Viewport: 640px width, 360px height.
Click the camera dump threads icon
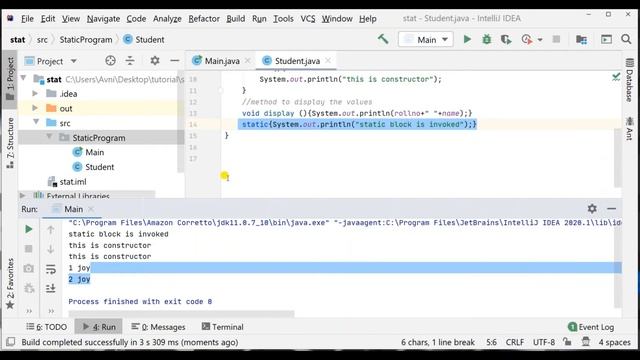pos(29,269)
